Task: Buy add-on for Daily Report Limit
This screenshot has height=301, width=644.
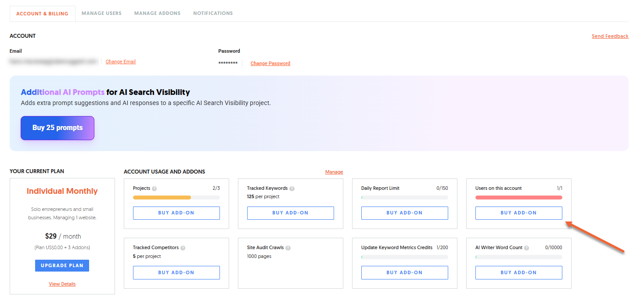Action: [405, 213]
